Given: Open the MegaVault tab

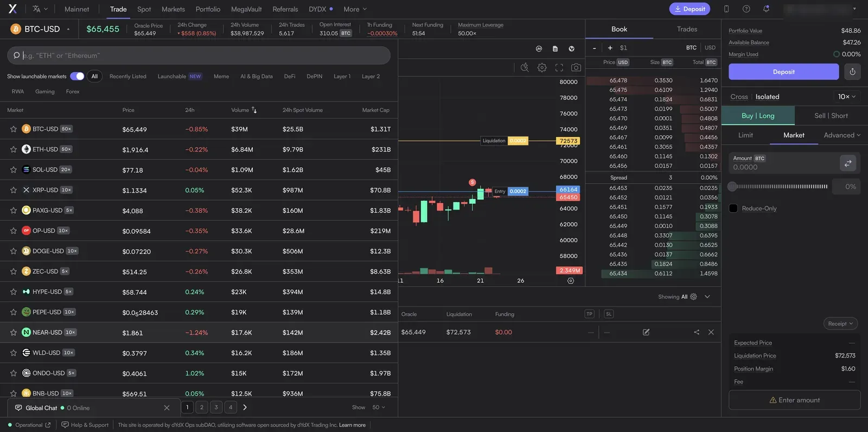Looking at the screenshot, I should coord(246,9).
